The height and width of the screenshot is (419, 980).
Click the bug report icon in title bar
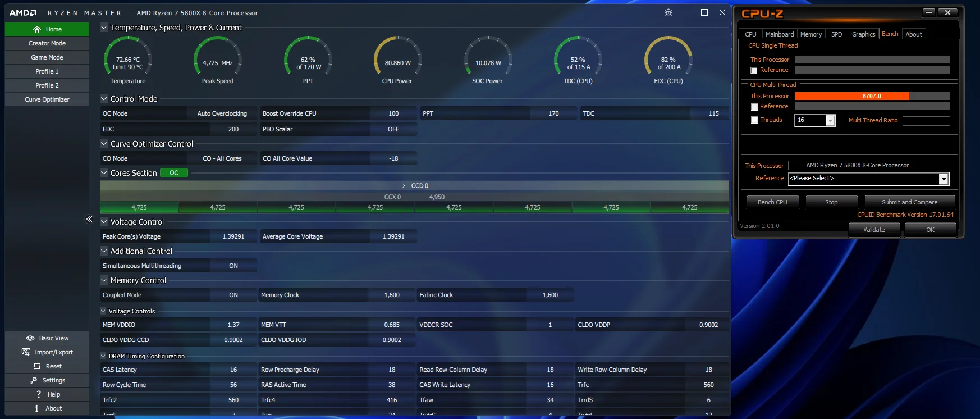[x=668, y=12]
